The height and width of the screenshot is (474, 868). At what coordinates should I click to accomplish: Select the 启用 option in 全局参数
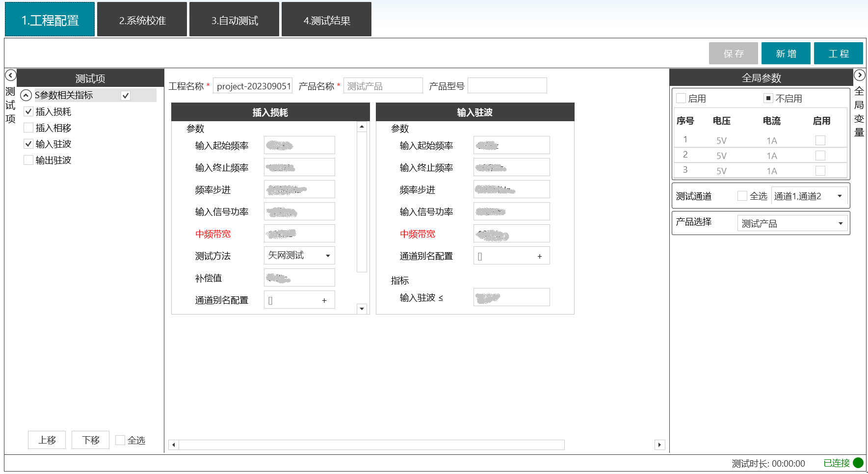pyautogui.click(x=681, y=98)
